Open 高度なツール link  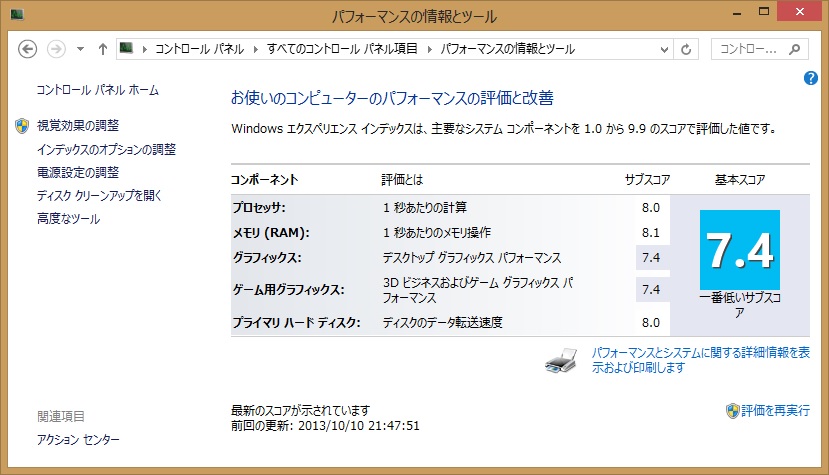68,219
